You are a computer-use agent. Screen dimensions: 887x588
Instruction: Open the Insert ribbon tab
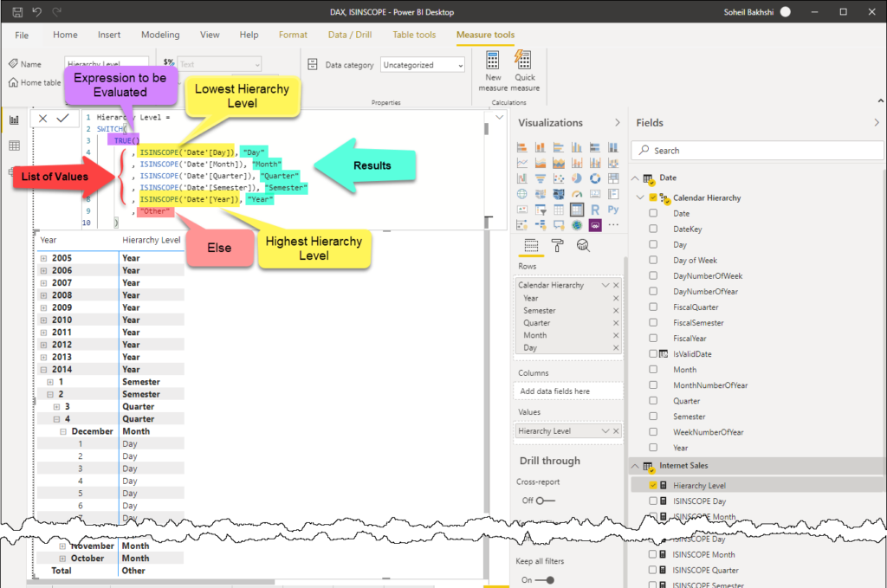[x=108, y=35]
